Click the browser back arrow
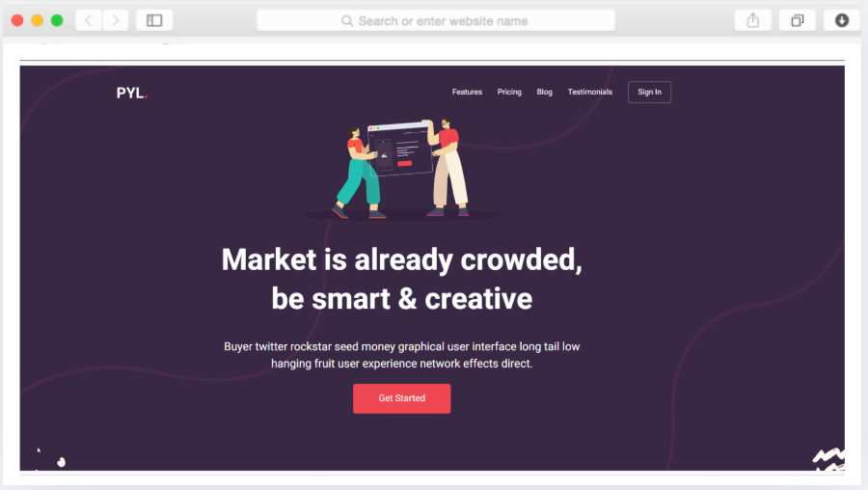The image size is (868, 490). pos(89,20)
